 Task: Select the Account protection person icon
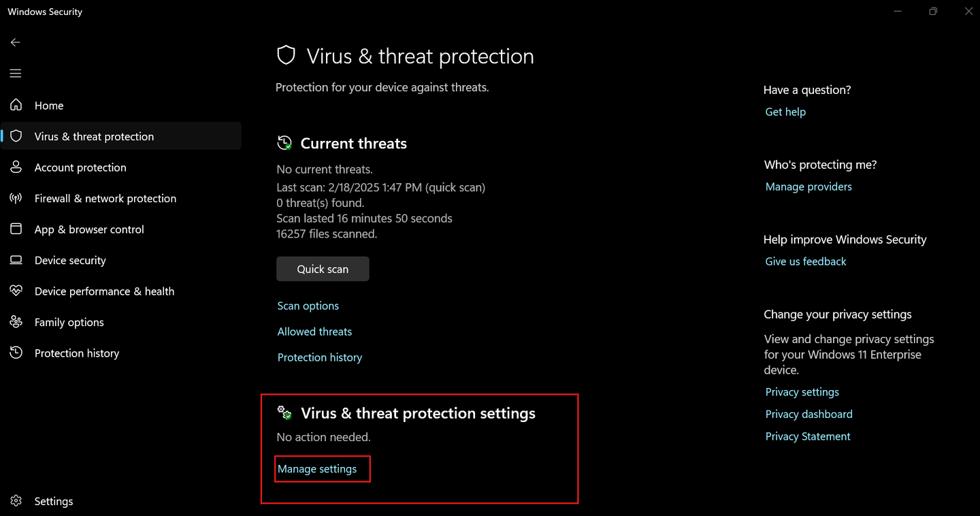[x=16, y=167]
